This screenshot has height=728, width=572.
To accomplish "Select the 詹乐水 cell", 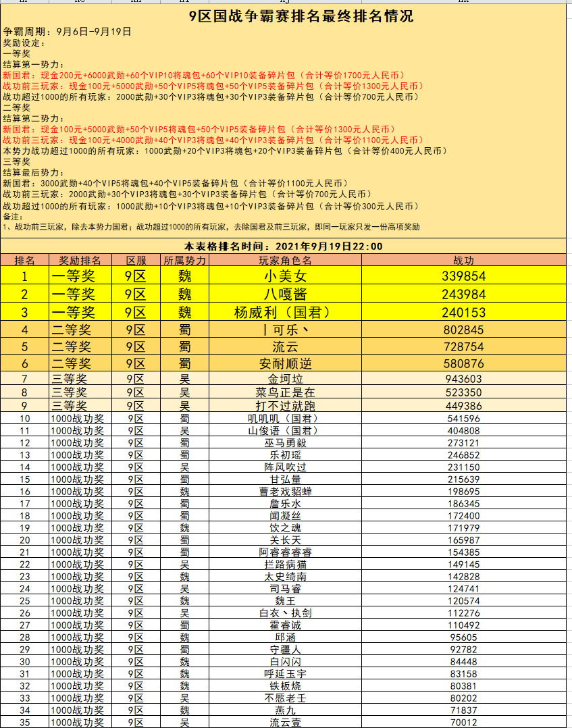I will pyautogui.click(x=285, y=503).
